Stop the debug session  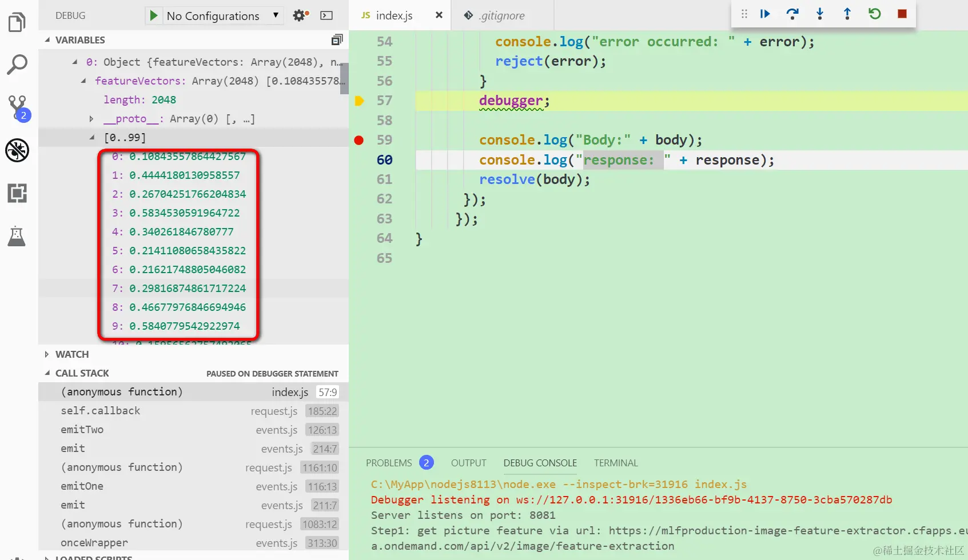[x=902, y=14]
